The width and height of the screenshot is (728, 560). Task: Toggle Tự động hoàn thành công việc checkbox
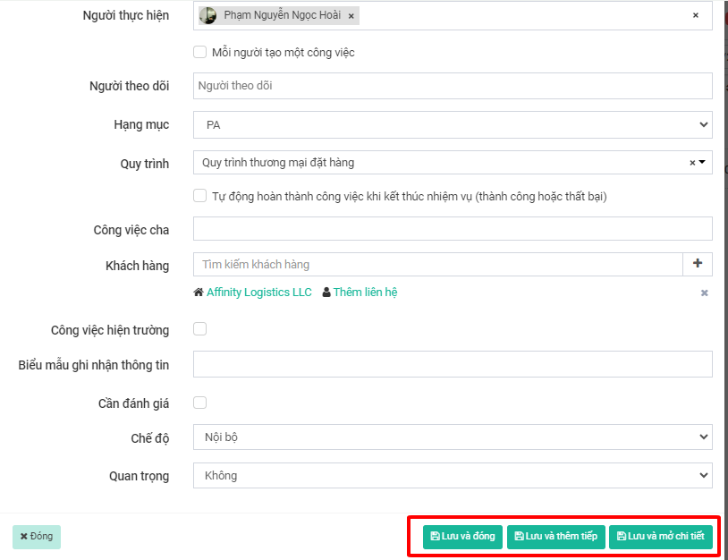coord(200,196)
